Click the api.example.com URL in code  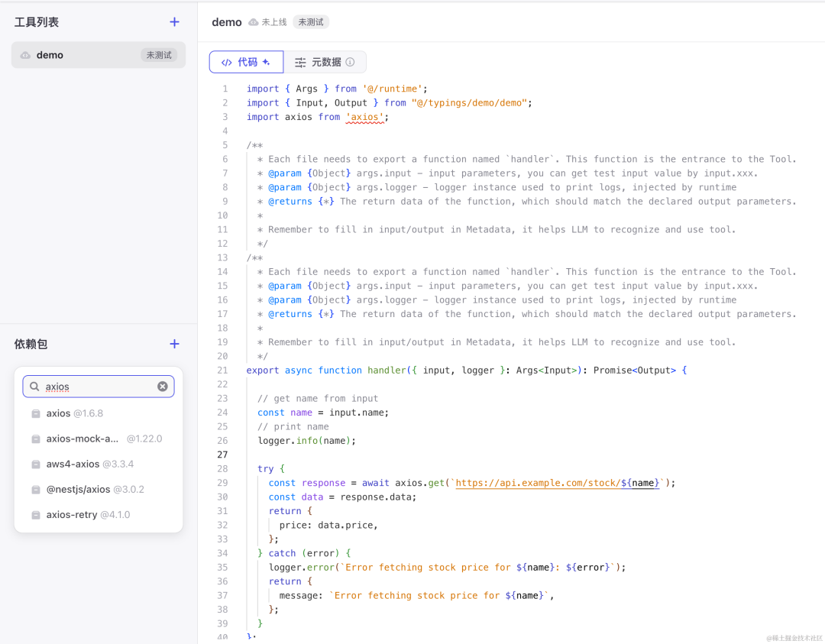(557, 483)
